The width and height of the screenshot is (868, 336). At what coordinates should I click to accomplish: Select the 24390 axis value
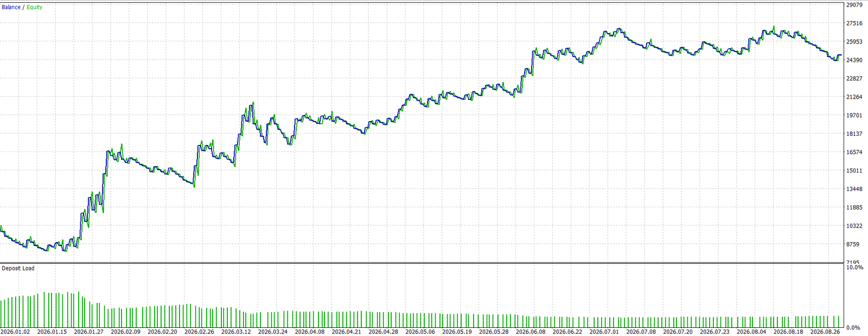point(854,60)
